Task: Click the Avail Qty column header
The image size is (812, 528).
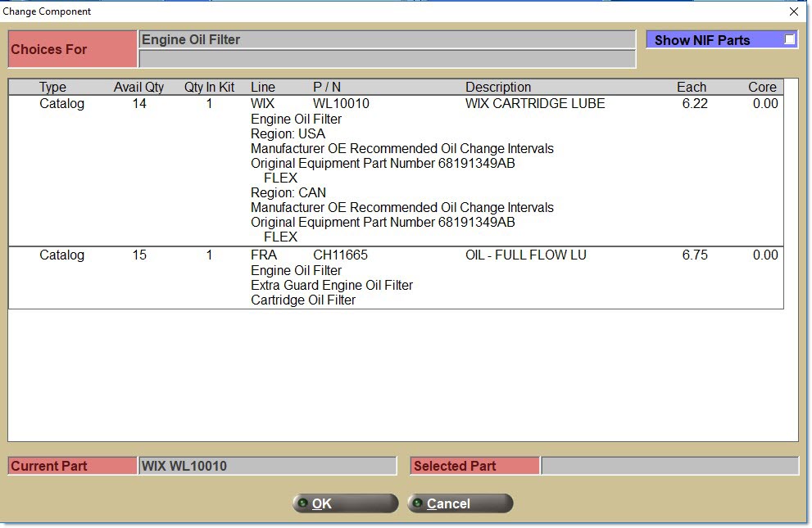Action: pos(138,88)
